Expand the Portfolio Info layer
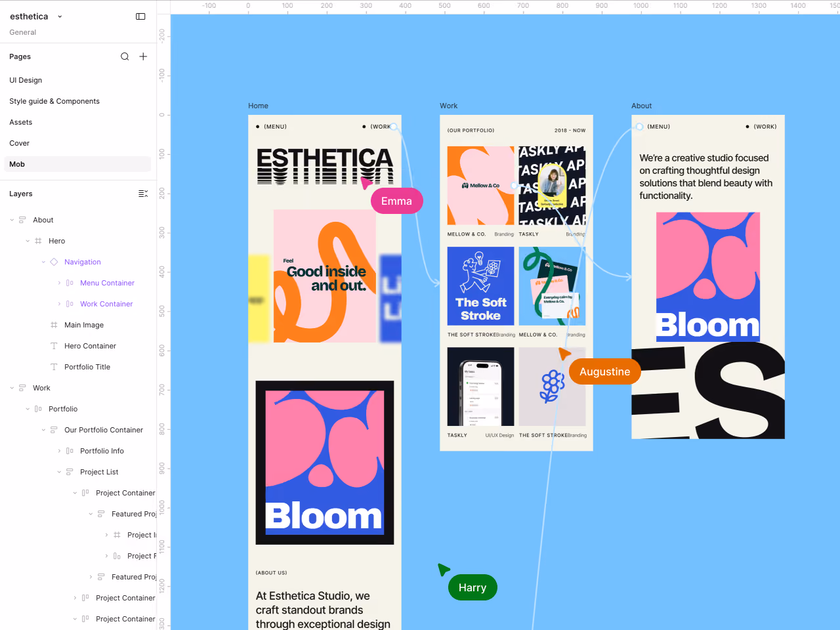This screenshot has height=630, width=840. coord(59,451)
